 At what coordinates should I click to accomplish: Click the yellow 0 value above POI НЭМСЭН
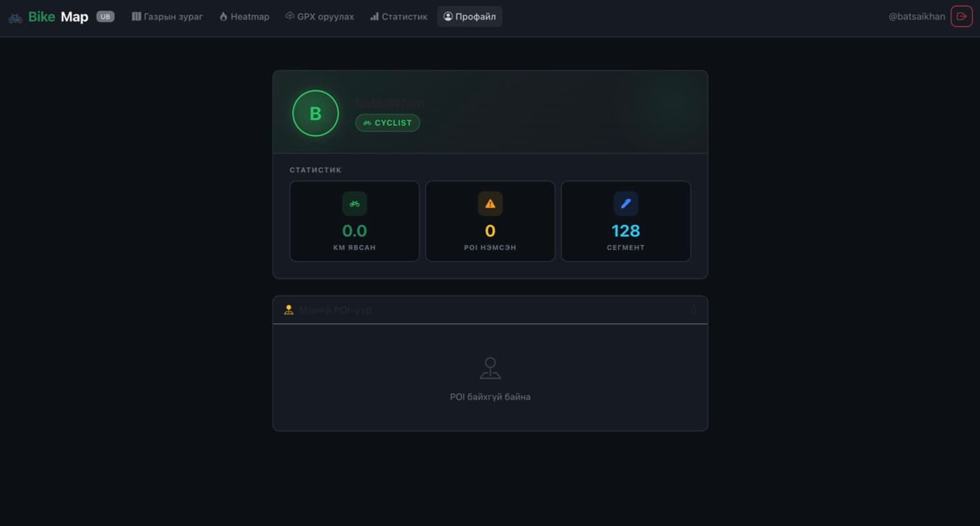tap(490, 231)
